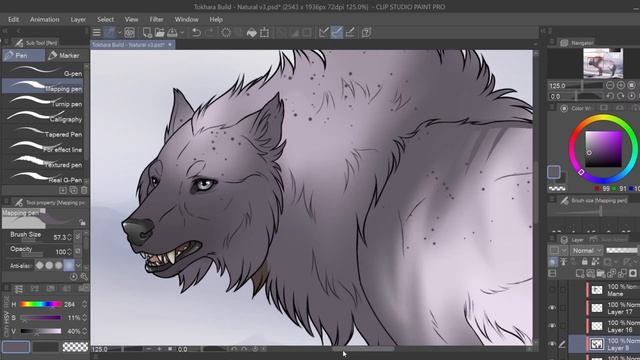Click the Value (luminosity) slider bar
The width and height of the screenshot is (640, 360).
[40, 331]
